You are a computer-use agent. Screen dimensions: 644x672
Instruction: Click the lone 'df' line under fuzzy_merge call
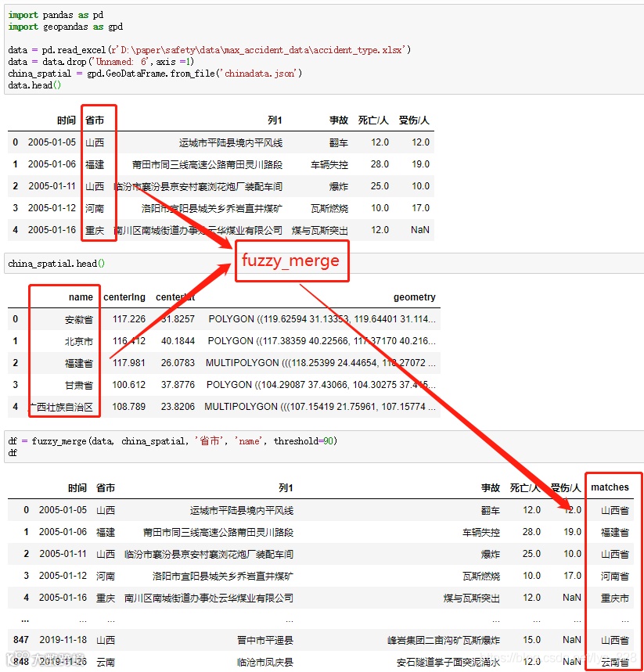tap(13, 453)
